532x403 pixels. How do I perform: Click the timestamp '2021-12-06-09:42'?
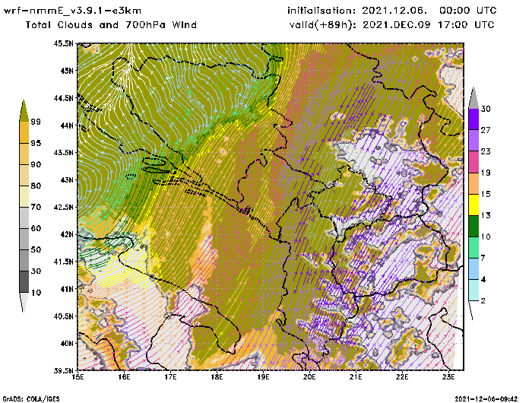(486, 399)
